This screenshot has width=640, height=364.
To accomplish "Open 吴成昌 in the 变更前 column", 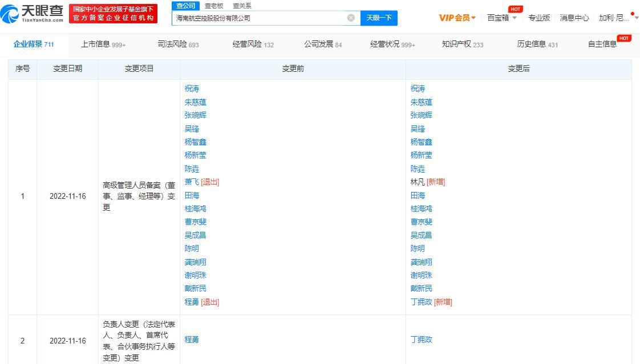I will point(195,235).
